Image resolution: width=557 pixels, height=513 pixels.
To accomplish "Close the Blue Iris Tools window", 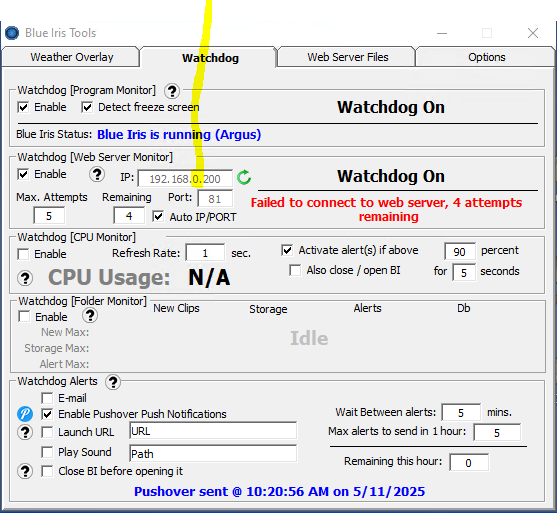I will point(532,33).
